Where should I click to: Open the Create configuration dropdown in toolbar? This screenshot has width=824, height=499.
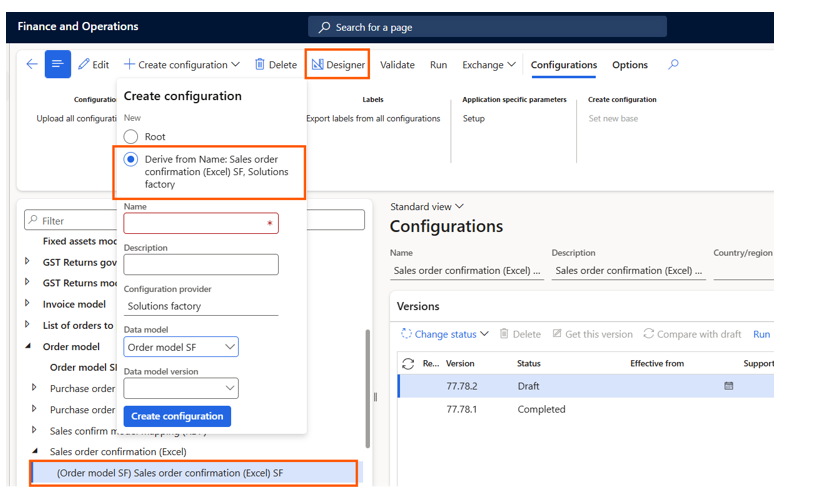[182, 65]
